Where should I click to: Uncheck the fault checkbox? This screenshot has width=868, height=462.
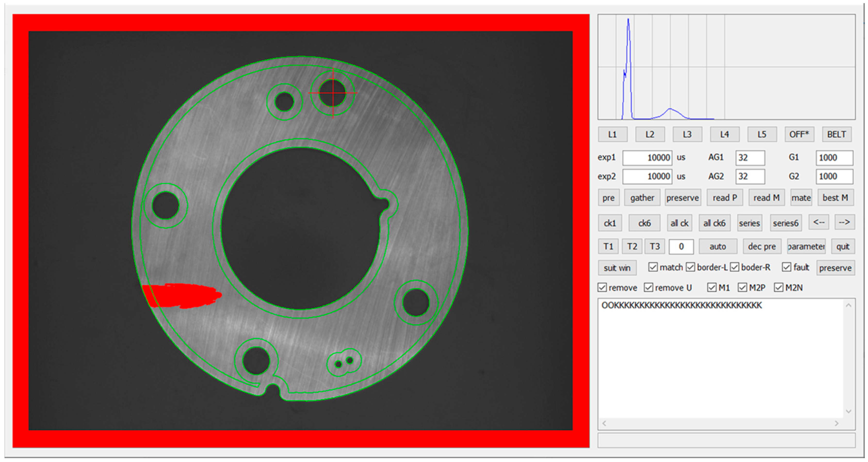tap(787, 267)
